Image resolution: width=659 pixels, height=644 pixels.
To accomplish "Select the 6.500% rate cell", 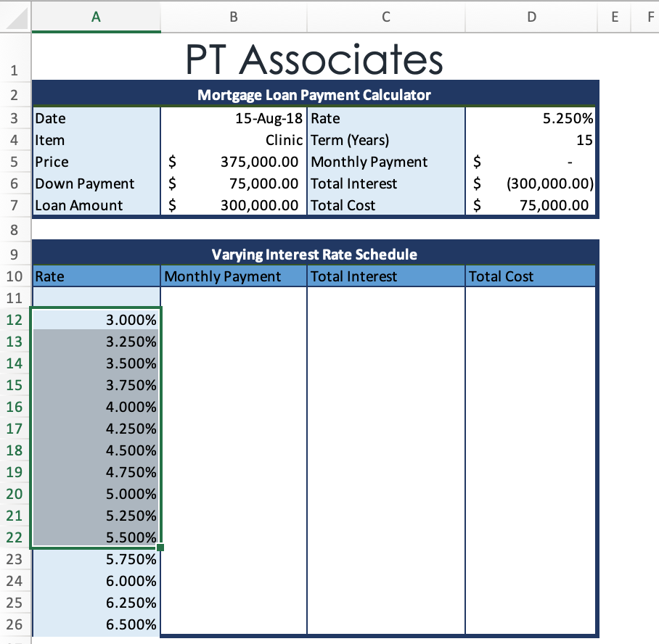I will click(x=96, y=624).
